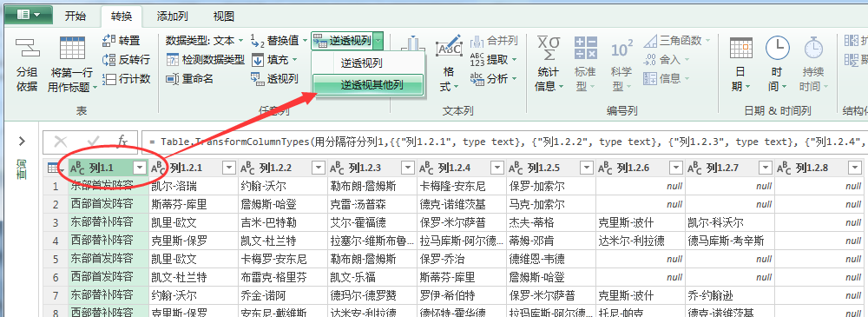Select cell 凯尔-洛瑞
868x317 pixels.
tap(194, 186)
